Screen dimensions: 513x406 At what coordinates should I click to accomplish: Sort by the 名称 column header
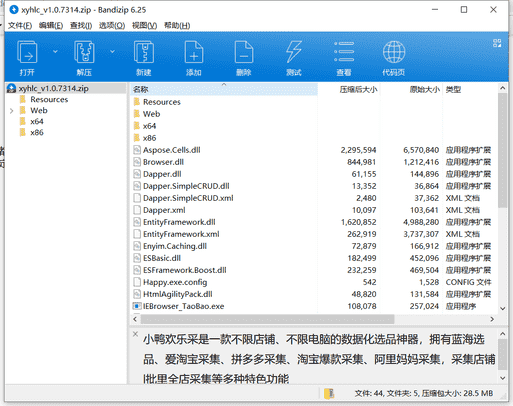pos(224,89)
